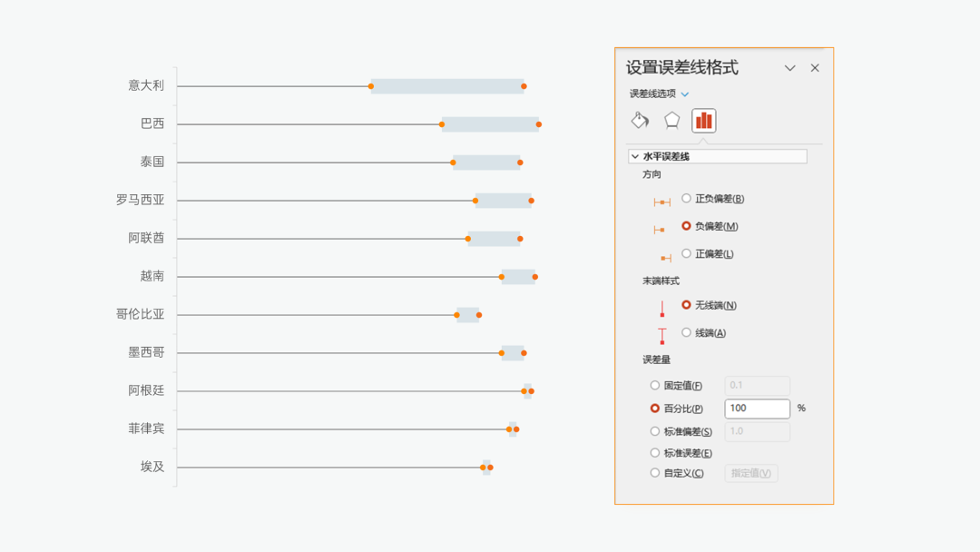Close the 设置误差线格式 panel
980x552 pixels.
click(814, 67)
